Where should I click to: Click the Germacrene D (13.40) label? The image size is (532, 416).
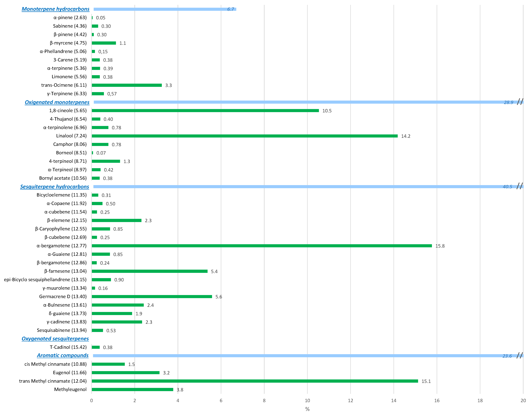point(63,297)
